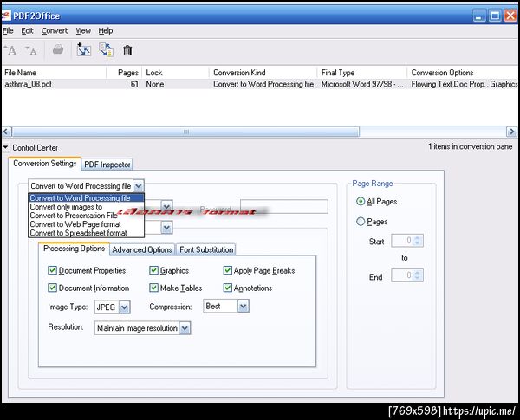Image resolution: width=520 pixels, height=420 pixels.
Task: Click the increase font size icon
Action: pos(10,50)
